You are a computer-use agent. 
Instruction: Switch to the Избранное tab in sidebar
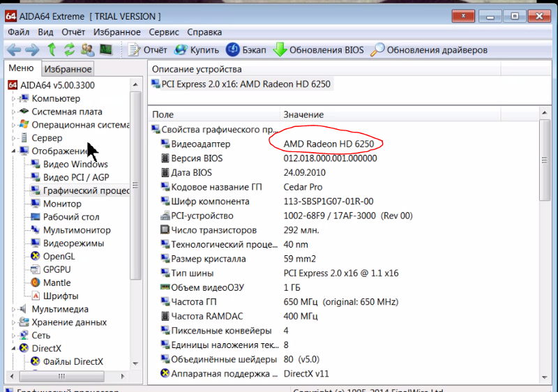point(68,69)
